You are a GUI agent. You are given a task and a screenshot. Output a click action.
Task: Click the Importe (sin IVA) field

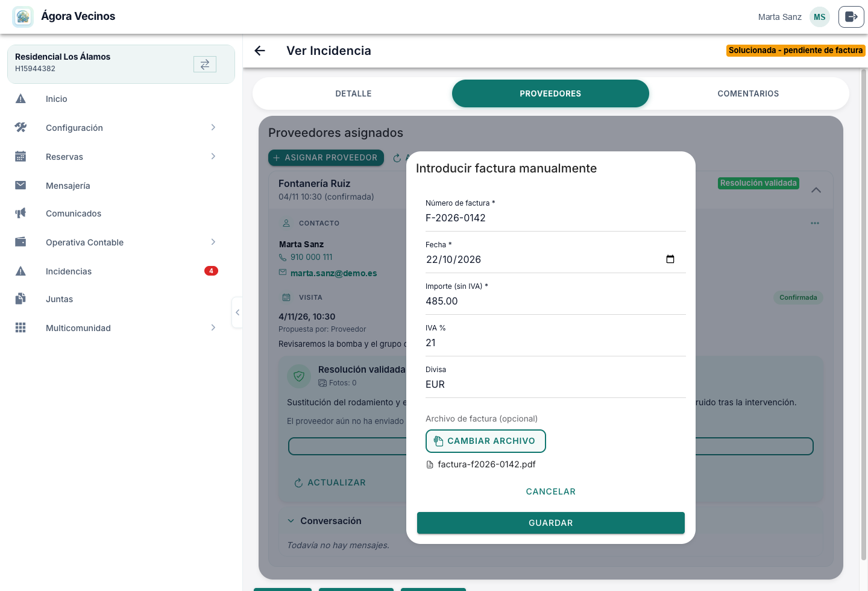[556, 301]
